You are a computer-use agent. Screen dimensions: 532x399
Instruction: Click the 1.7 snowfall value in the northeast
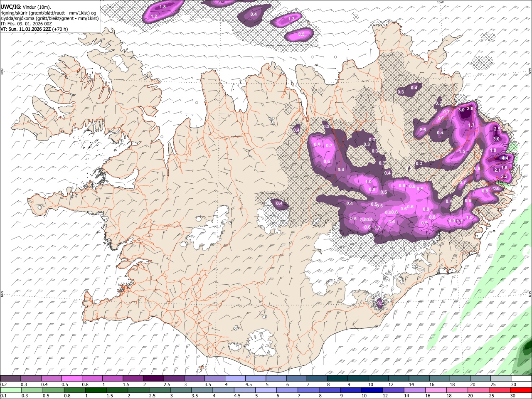tap(471, 125)
